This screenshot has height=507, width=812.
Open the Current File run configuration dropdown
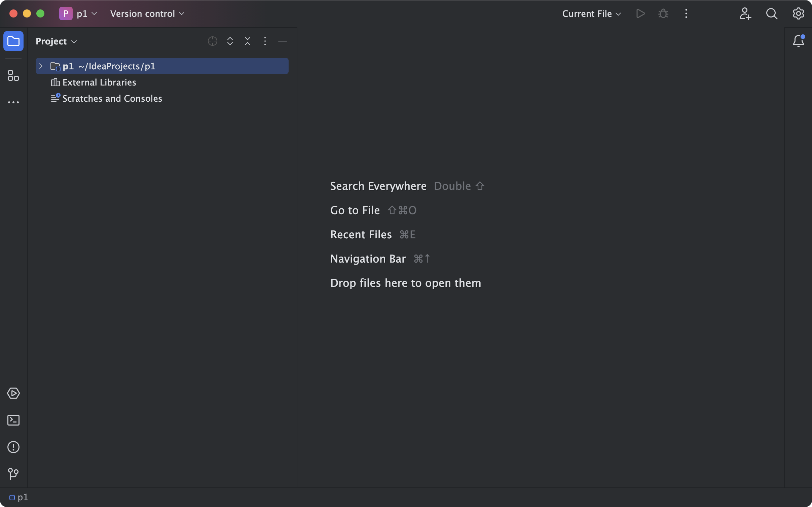pos(591,14)
